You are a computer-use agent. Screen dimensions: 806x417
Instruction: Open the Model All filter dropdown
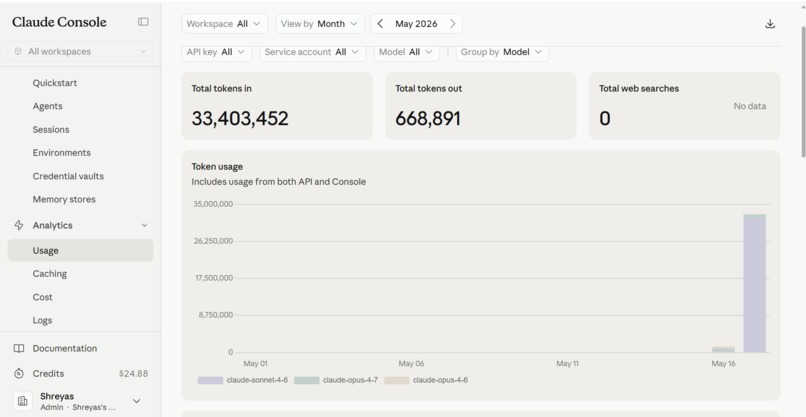tap(406, 52)
